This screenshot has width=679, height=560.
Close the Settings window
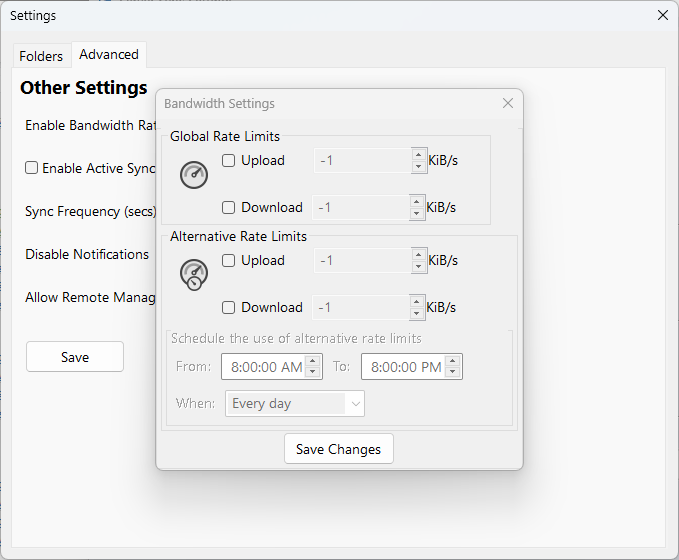[662, 15]
